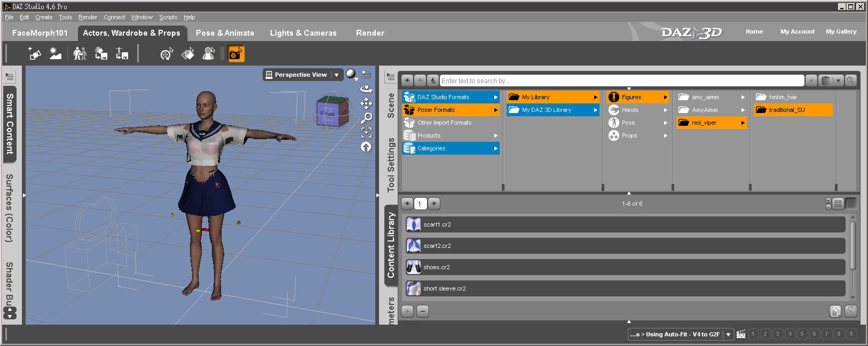
Task: Click the Reset Camera arrow icon
Action: (366, 147)
